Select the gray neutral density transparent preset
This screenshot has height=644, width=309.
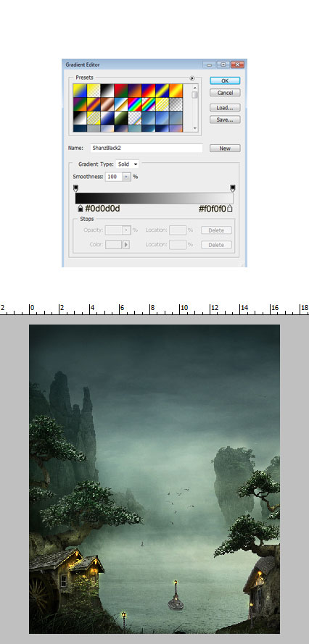(176, 104)
